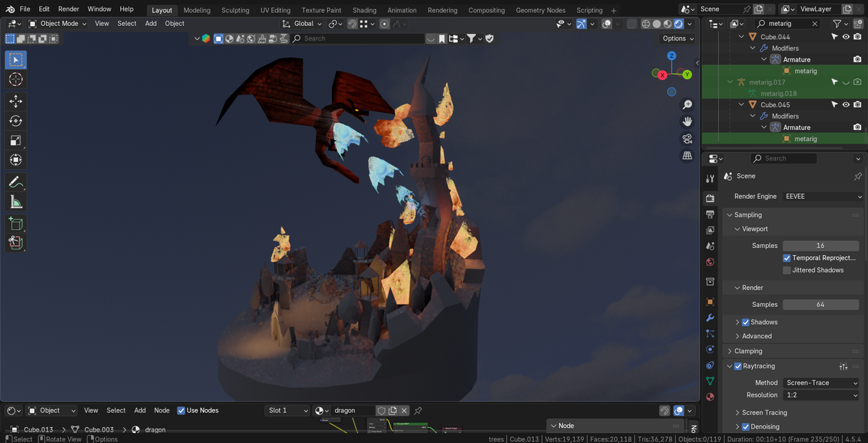The height and width of the screenshot is (443, 868).
Task: Click the Options button in the viewport header
Action: click(676, 38)
